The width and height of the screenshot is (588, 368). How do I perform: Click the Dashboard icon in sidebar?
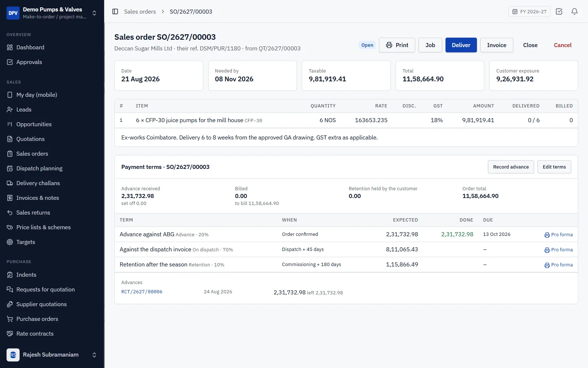point(10,47)
